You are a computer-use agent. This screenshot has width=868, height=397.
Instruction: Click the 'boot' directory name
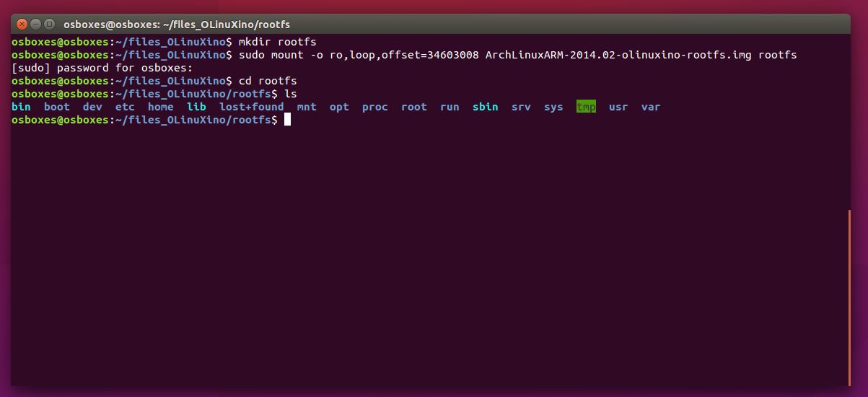(x=57, y=107)
